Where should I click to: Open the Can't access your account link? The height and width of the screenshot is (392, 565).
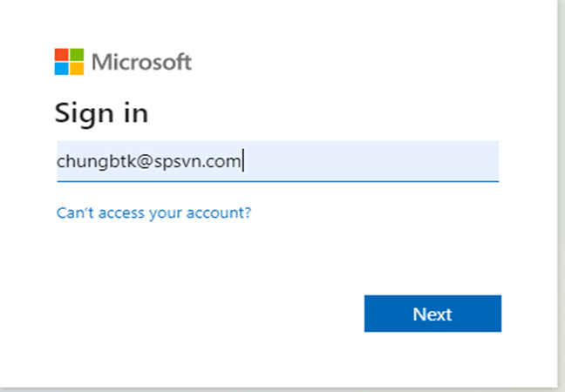[x=153, y=213]
